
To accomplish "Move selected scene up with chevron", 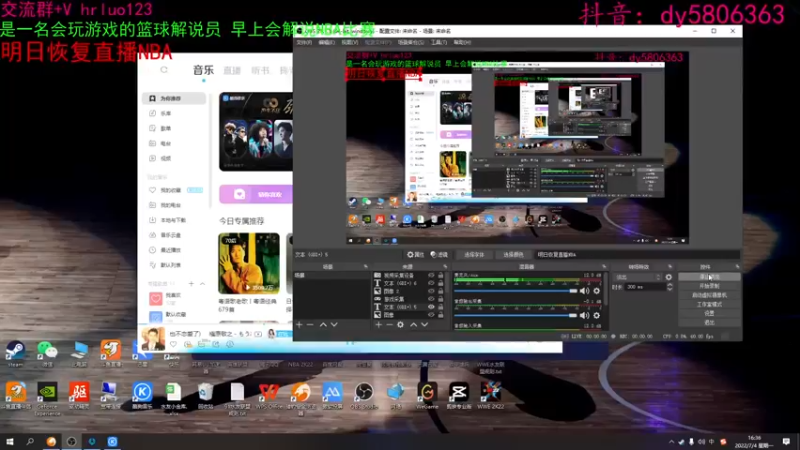I will click(x=323, y=324).
